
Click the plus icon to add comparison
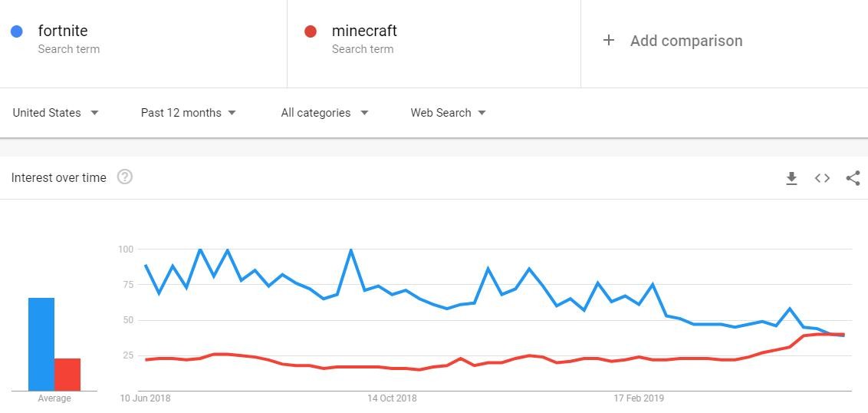pos(609,41)
